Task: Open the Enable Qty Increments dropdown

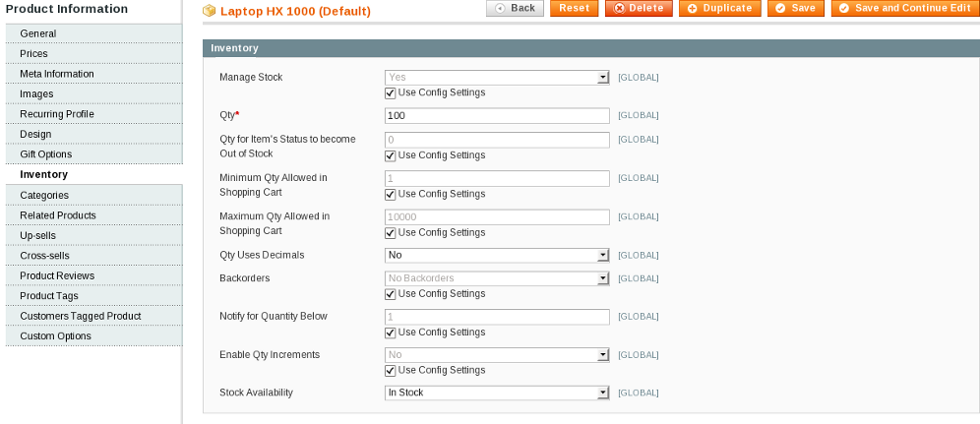Action: pyautogui.click(x=497, y=355)
